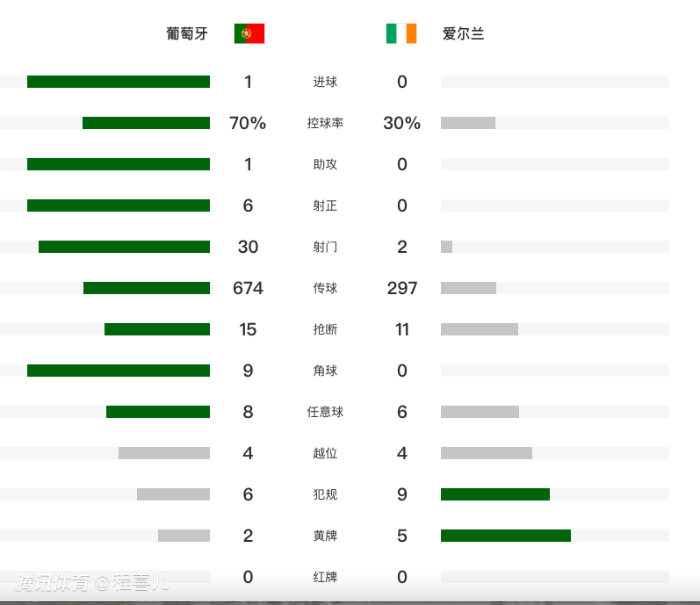Click Ireland's gray 30% possession bar
The width and height of the screenshot is (700, 605).
(468, 123)
